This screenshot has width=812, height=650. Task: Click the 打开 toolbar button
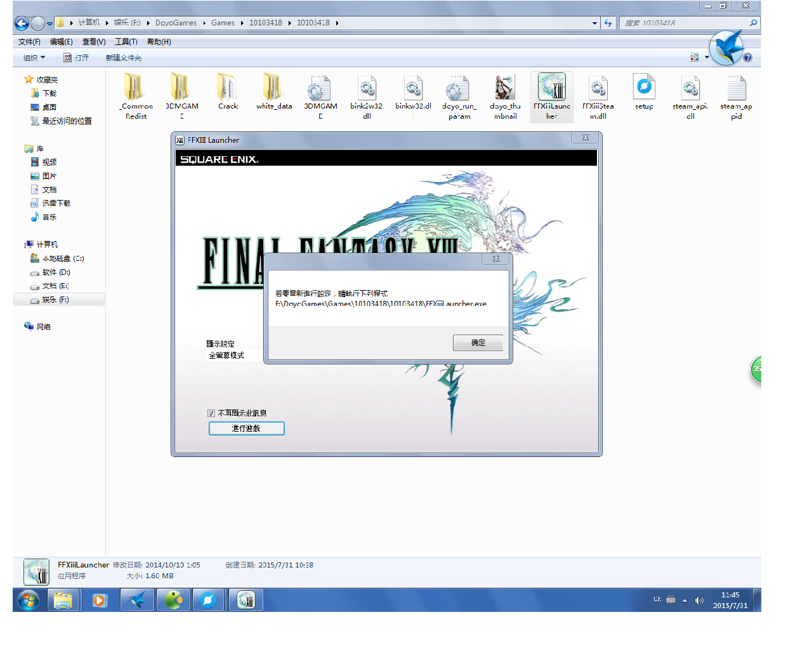[76, 58]
